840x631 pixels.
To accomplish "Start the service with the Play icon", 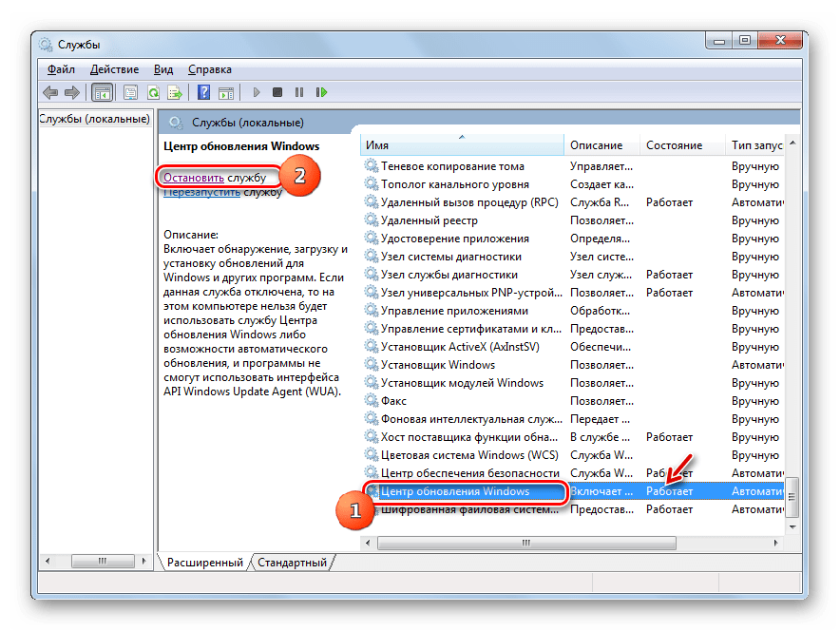I will (256, 92).
